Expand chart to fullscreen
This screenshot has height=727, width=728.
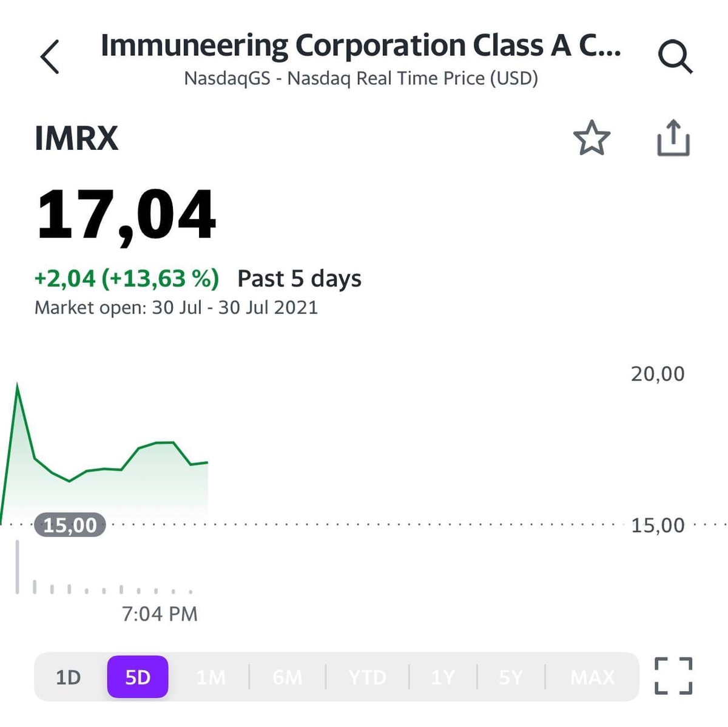pos(673,676)
